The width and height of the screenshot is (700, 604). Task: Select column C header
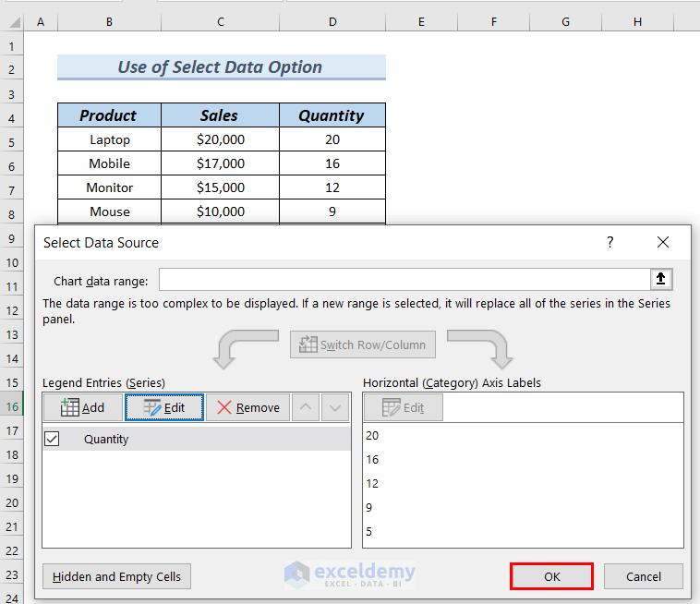[x=220, y=21]
